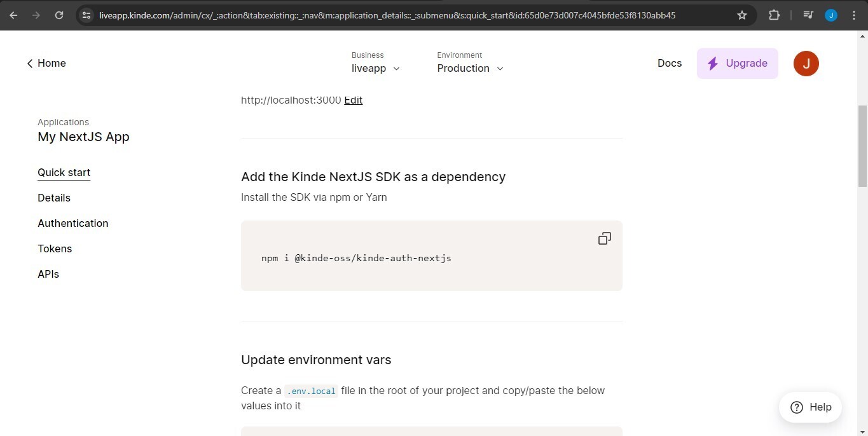Open the Chrome three-dot menu

click(854, 15)
